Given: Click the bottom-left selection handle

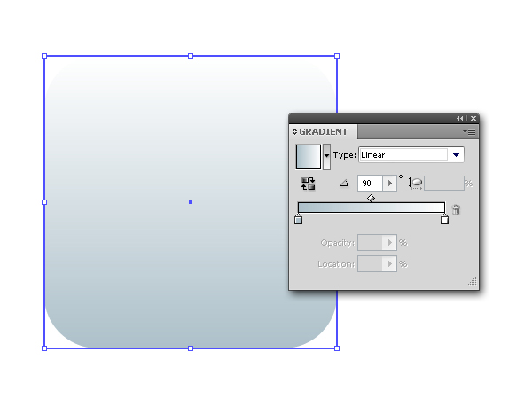Looking at the screenshot, I should pos(44,348).
